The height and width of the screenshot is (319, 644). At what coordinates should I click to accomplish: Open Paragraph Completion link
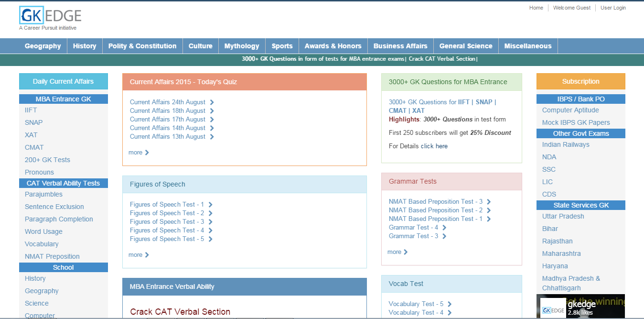click(x=59, y=219)
